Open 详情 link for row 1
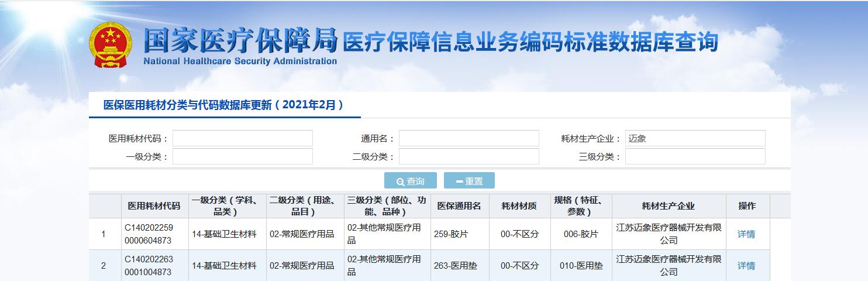Viewport: 868px width, 281px height. click(x=746, y=234)
